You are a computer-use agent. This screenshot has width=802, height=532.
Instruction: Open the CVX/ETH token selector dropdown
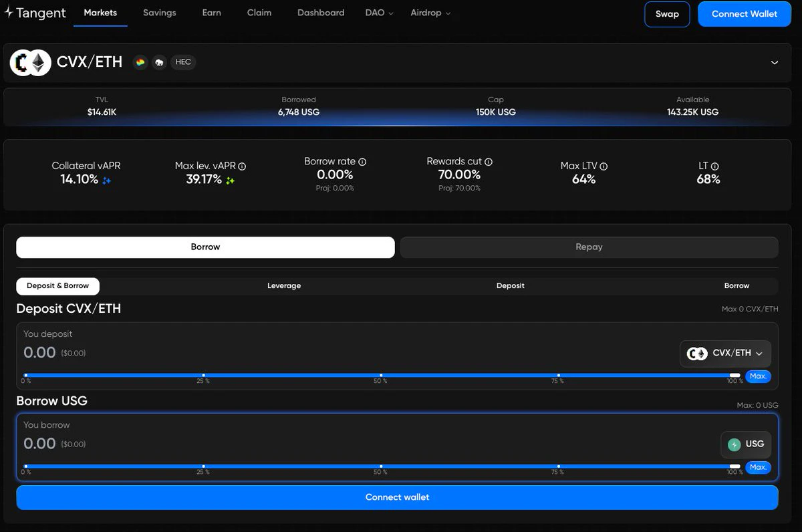point(725,354)
